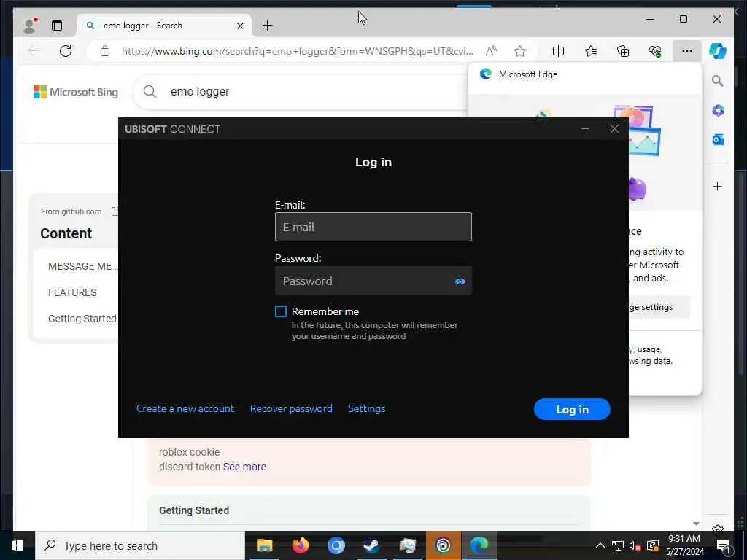Open the tab actions menu icon
This screenshot has width=747, height=560.
(57, 26)
